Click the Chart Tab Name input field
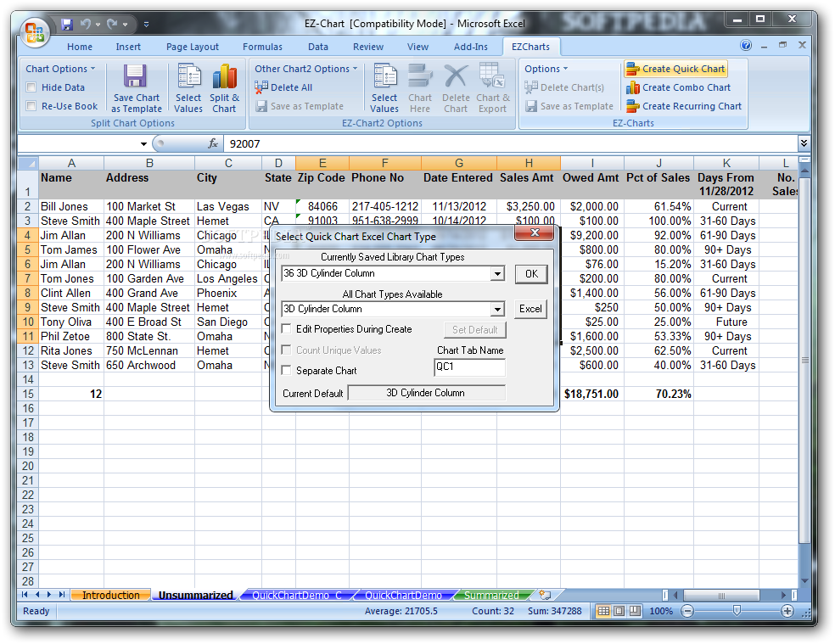Screen dimensions: 835x644 (x=470, y=367)
